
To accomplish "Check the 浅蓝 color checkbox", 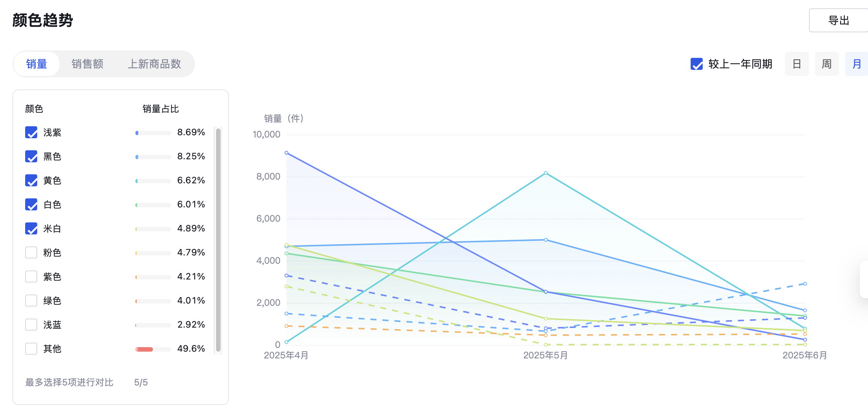I will (31, 325).
